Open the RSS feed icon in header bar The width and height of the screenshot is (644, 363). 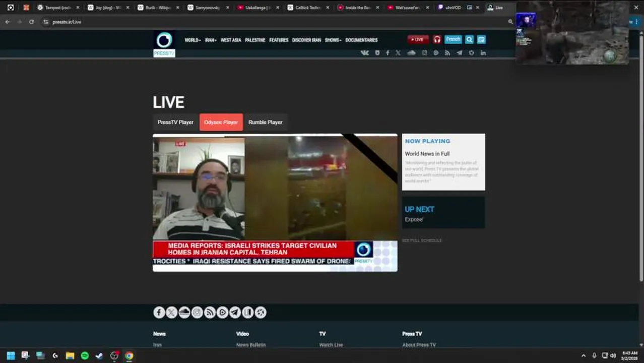pyautogui.click(x=447, y=53)
